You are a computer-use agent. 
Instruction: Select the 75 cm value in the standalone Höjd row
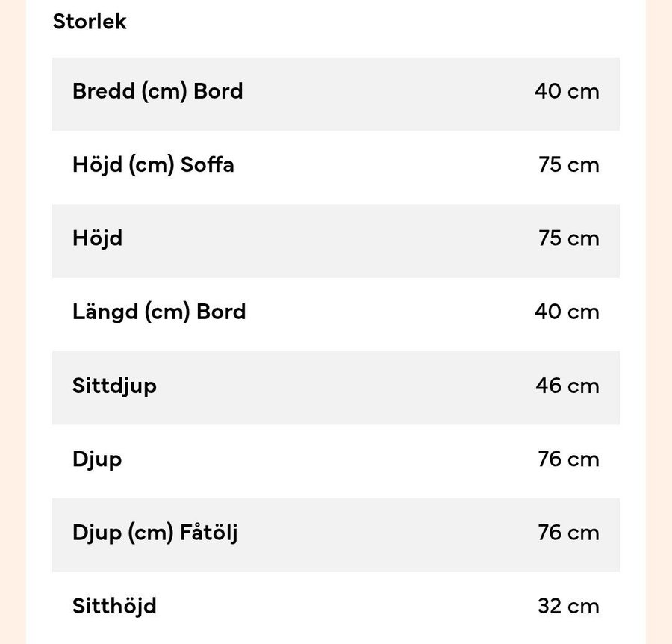click(x=569, y=238)
